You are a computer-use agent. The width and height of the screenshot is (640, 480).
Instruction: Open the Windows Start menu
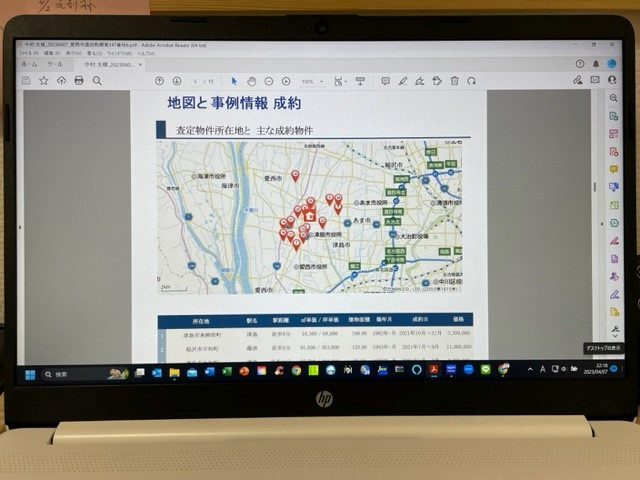(x=30, y=375)
